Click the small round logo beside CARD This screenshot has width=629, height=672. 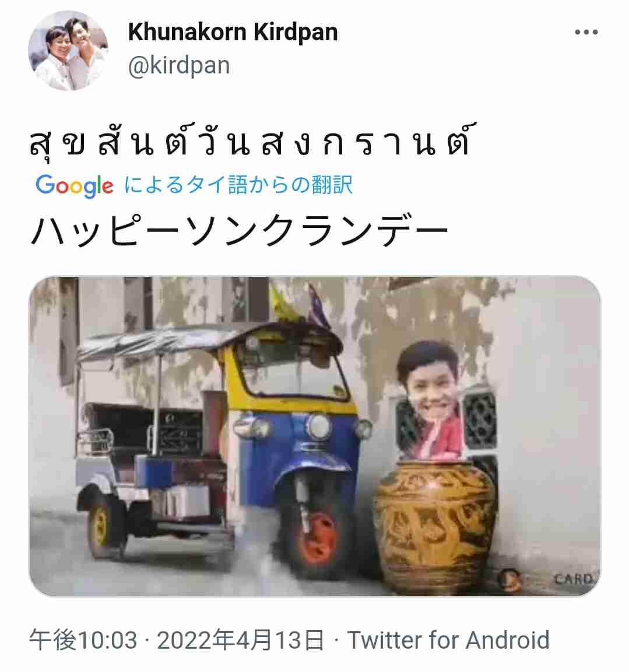coord(510,580)
